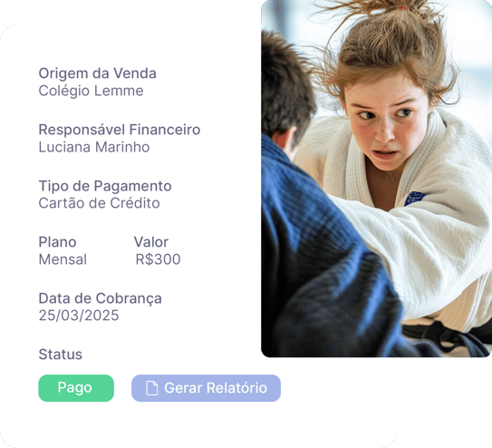492x448 pixels.
Task: Open the judo students photo
Action: (377, 179)
